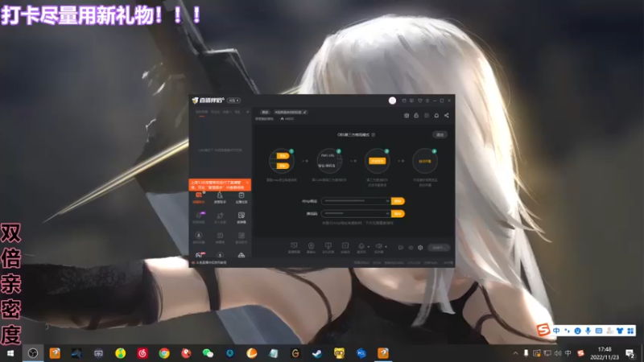Screen dimensions: 644x362
Task: Open the bell notifications icon in the room header
Action: pos(436,115)
